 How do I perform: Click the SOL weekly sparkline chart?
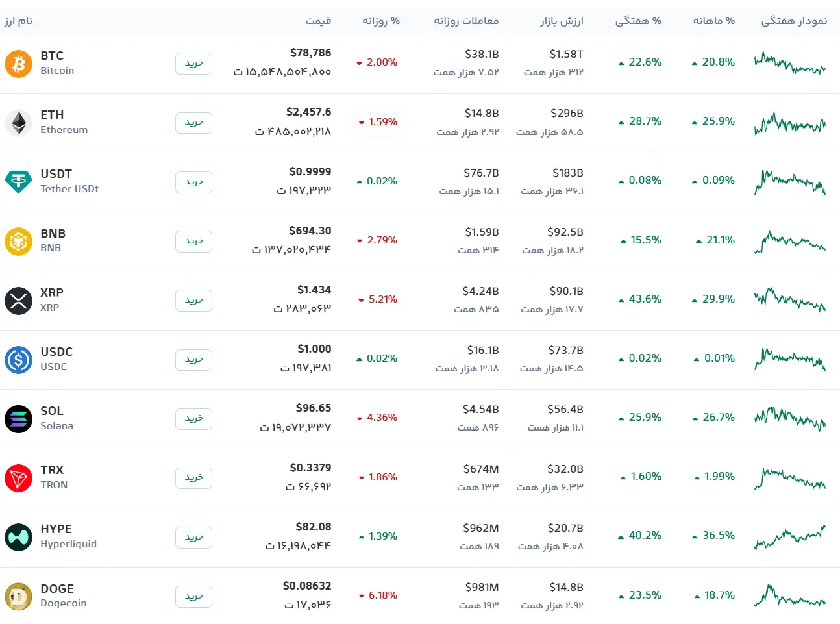click(x=790, y=419)
